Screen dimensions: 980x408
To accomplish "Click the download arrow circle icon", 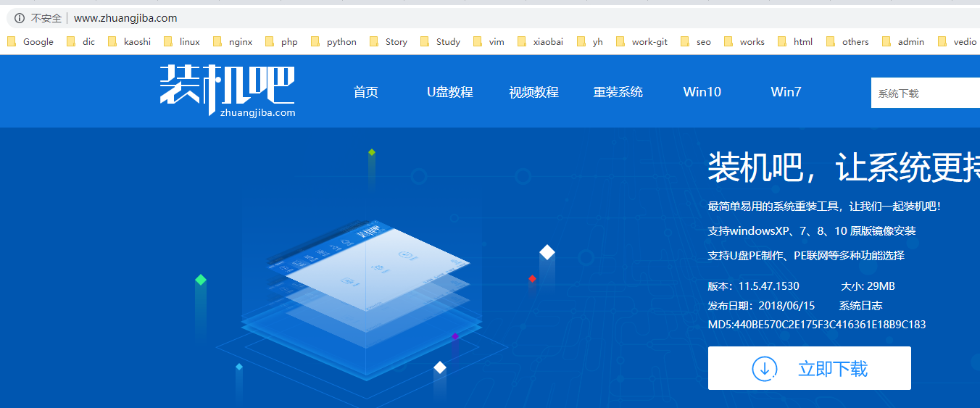I will [x=765, y=368].
